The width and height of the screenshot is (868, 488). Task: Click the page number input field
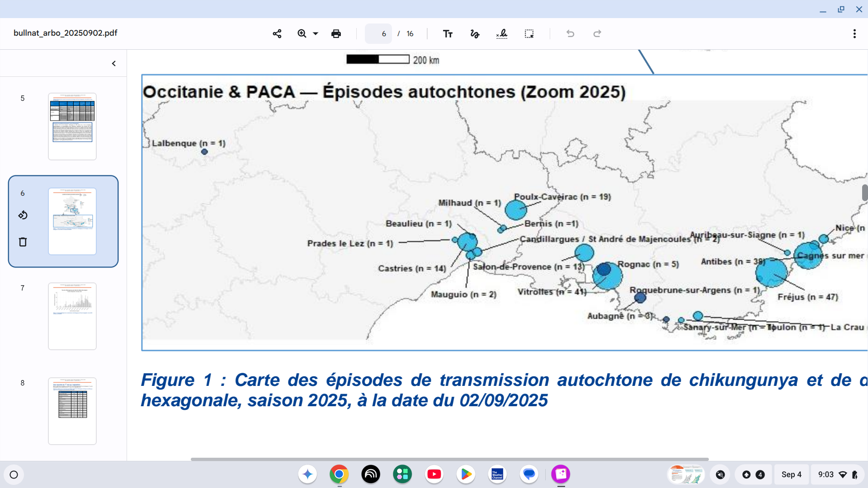pos(379,34)
